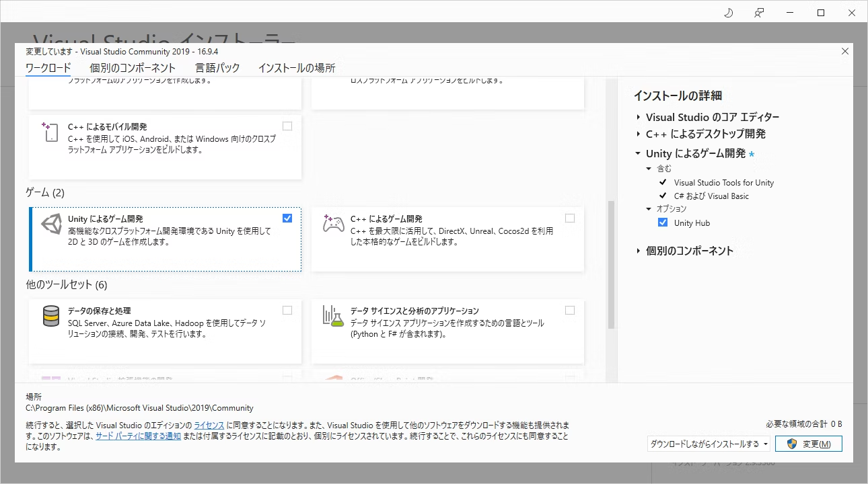Image resolution: width=868 pixels, height=484 pixels.
Task: Collapse Unity によるゲーム開発 details
Action: click(x=638, y=153)
